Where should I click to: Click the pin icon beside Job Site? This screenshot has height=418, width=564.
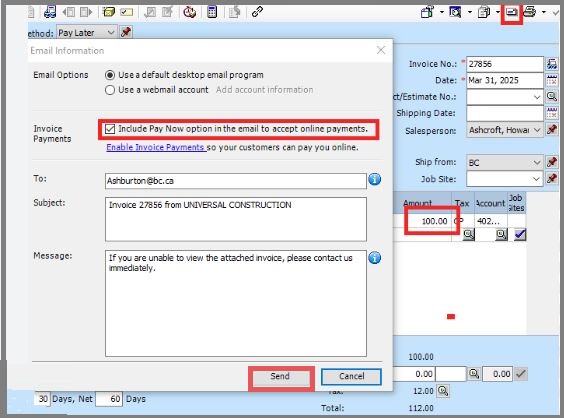tap(552, 178)
